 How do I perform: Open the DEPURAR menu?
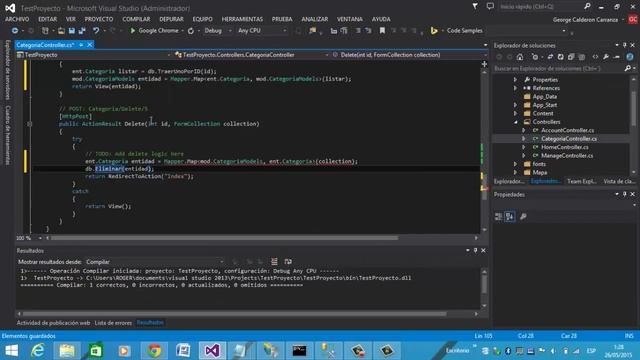[171, 19]
